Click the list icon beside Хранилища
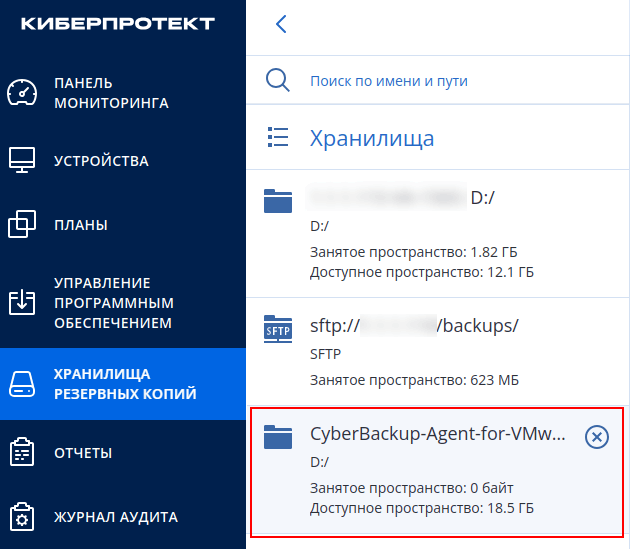This screenshot has width=630, height=549. [x=278, y=137]
